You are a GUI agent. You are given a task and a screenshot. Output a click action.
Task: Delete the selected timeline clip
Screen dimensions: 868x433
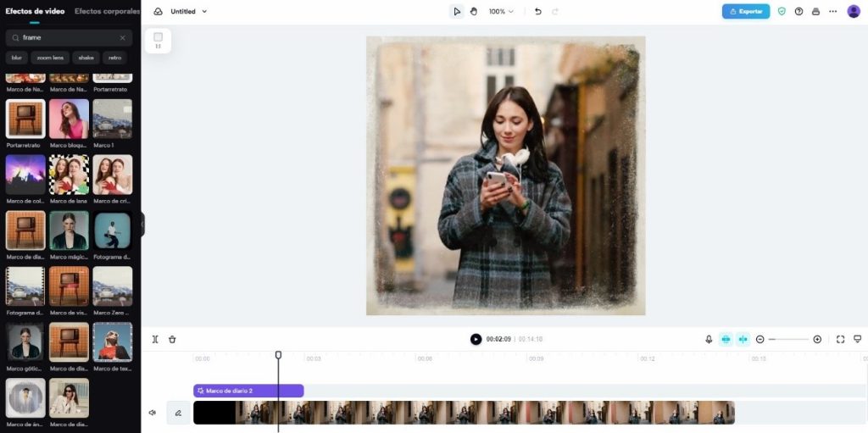pos(172,339)
